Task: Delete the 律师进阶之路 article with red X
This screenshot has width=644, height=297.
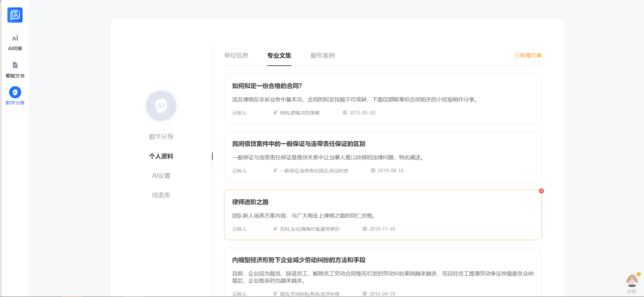Action: pyautogui.click(x=541, y=191)
